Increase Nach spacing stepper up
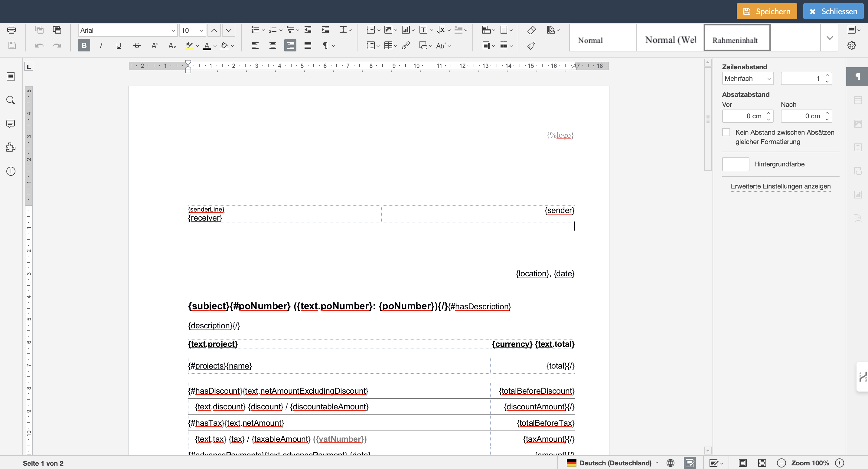The width and height of the screenshot is (868, 469). [827, 113]
